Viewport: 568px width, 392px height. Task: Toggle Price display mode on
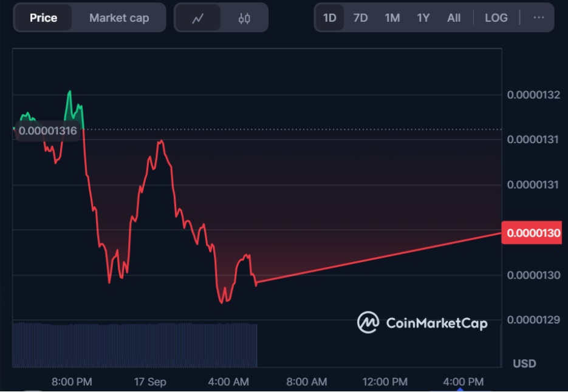coord(44,18)
